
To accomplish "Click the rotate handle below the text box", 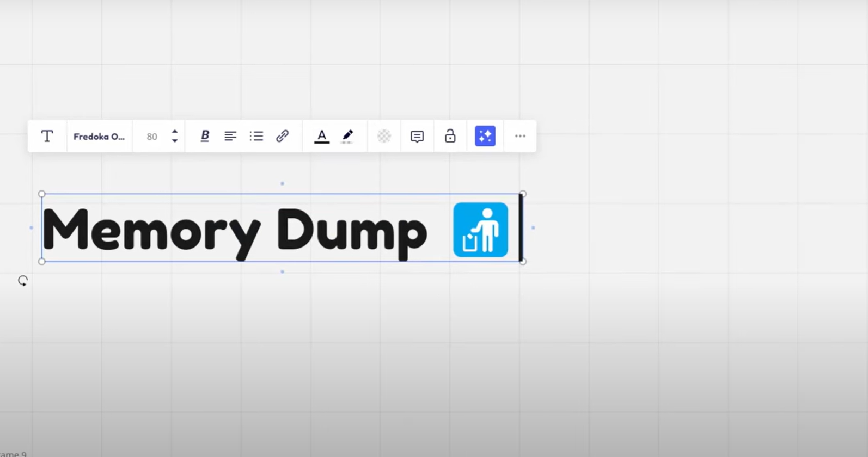I will pos(23,281).
